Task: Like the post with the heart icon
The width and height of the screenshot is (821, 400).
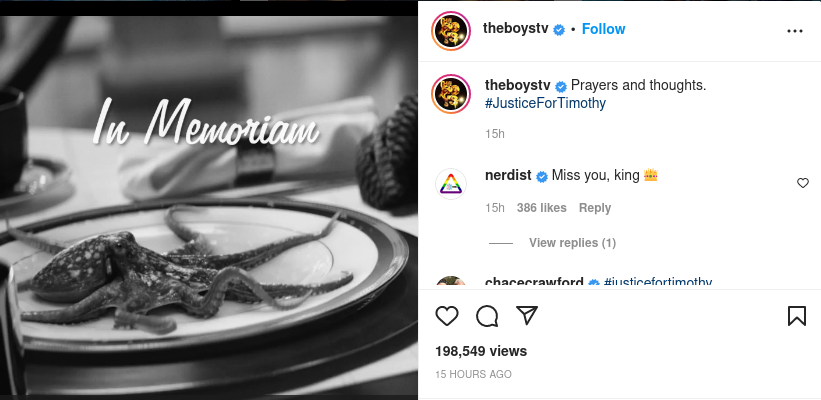Action: [447, 316]
